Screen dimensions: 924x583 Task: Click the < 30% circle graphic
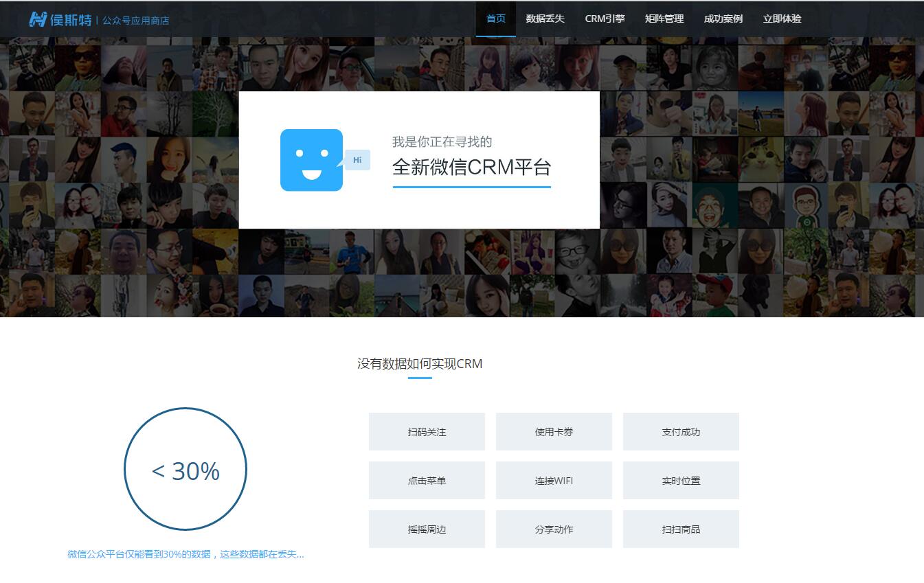tap(185, 469)
